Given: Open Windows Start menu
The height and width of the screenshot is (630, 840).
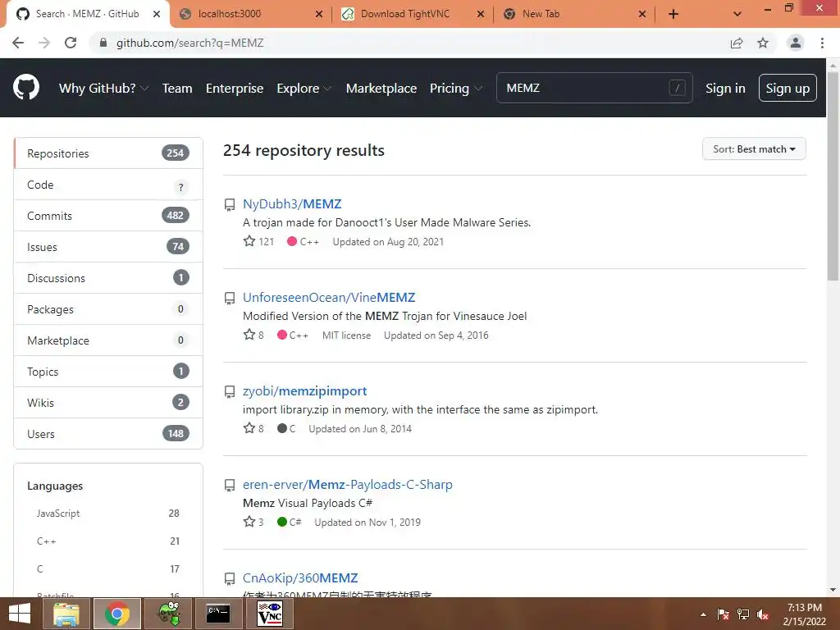Looking at the screenshot, I should 20,614.
